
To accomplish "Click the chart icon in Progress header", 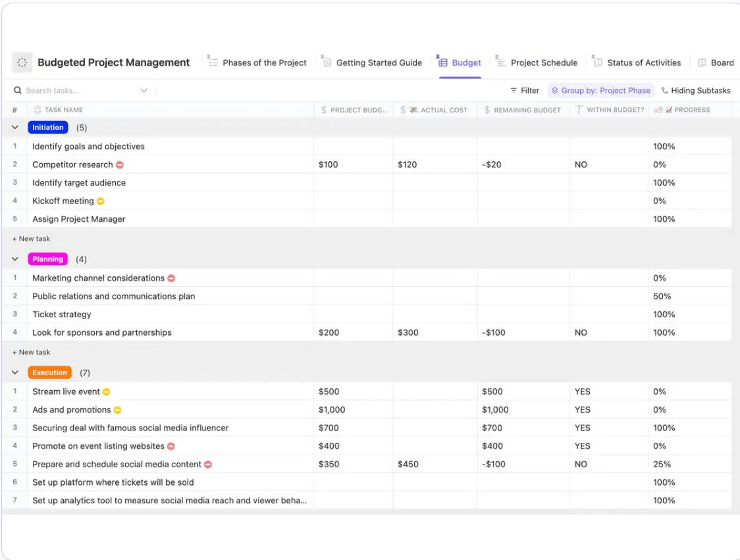I will (x=669, y=110).
